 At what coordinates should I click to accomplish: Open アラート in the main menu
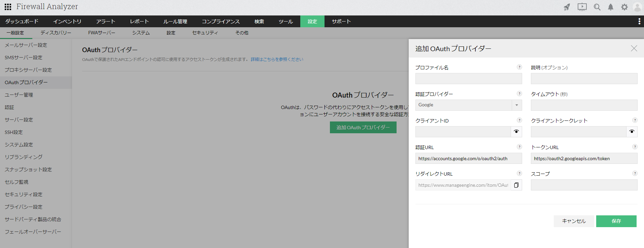[x=106, y=22]
